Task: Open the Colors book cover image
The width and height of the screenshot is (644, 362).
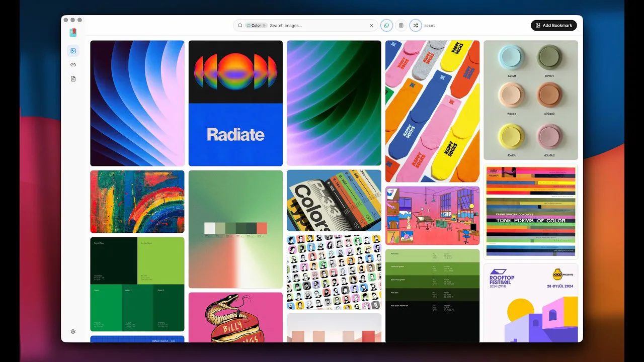Action: click(334, 200)
